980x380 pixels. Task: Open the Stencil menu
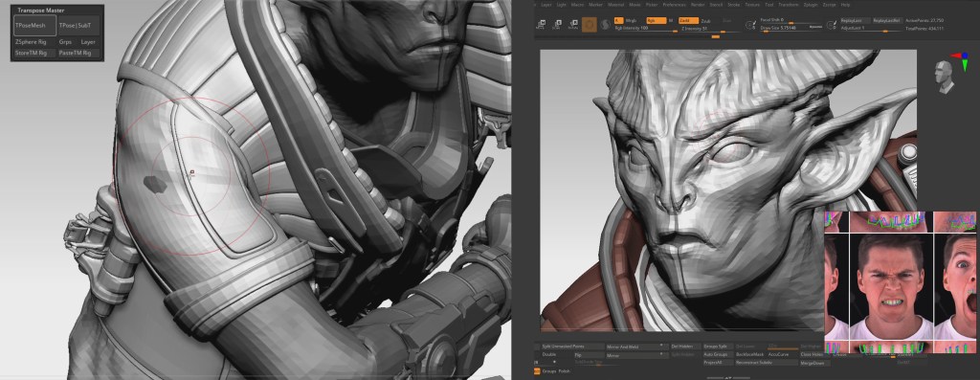[x=716, y=5]
